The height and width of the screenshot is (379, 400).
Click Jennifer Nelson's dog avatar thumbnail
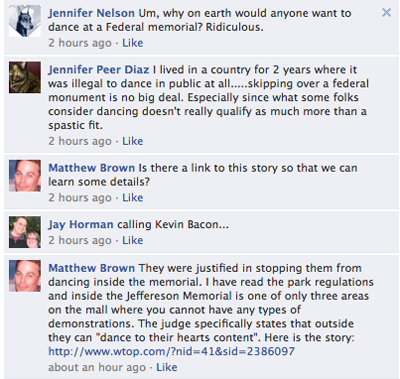click(25, 21)
